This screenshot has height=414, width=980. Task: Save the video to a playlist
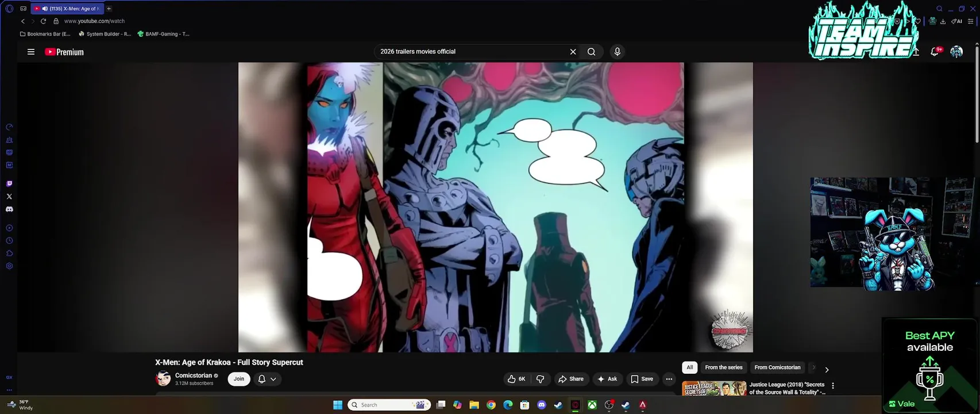click(x=642, y=379)
